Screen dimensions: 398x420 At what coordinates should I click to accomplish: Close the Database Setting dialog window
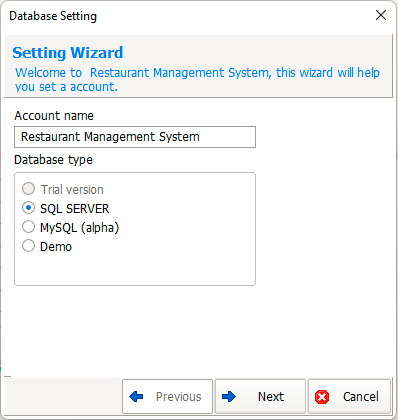tap(381, 15)
